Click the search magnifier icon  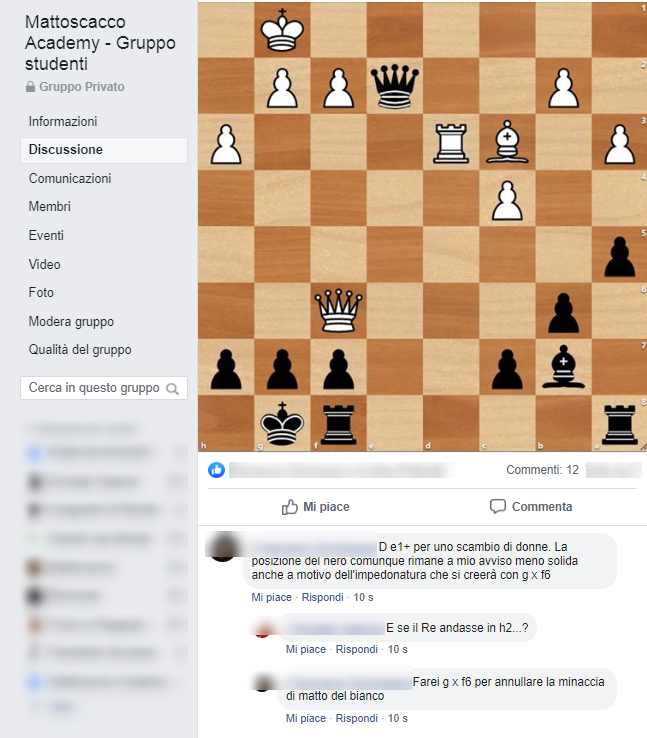pos(173,389)
